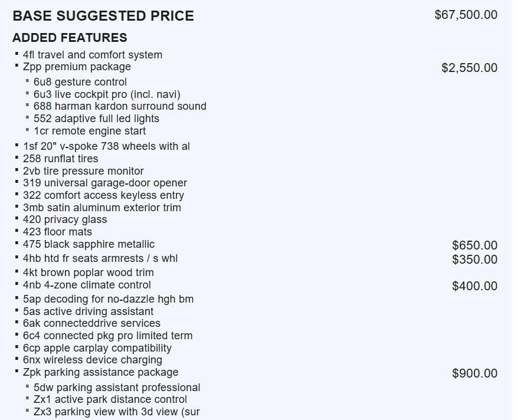Viewport: 517px width, 420px height.
Task: Click the BASE SUGGESTED PRICE heading
Action: click(x=103, y=16)
